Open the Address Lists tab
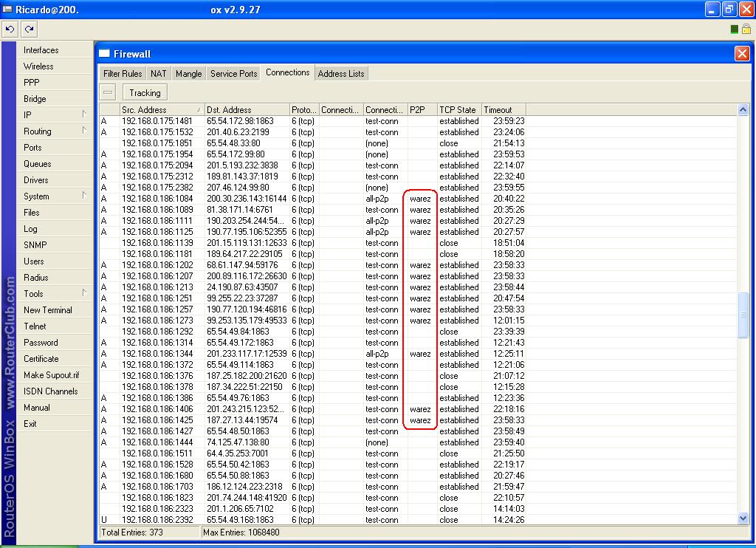Viewport: 756px width, 548px height. tap(341, 74)
